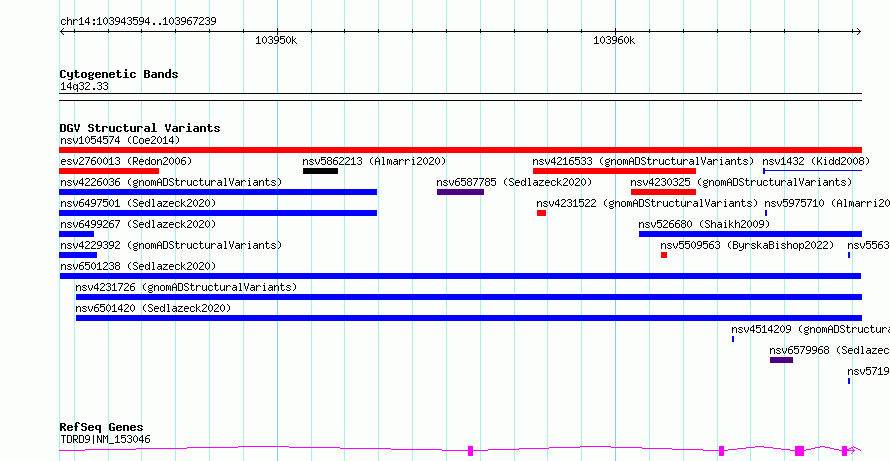The width and height of the screenshot is (890, 461).
Task: Open nsv5862213 (Almarri2020) variant label
Action: pyautogui.click(x=374, y=161)
